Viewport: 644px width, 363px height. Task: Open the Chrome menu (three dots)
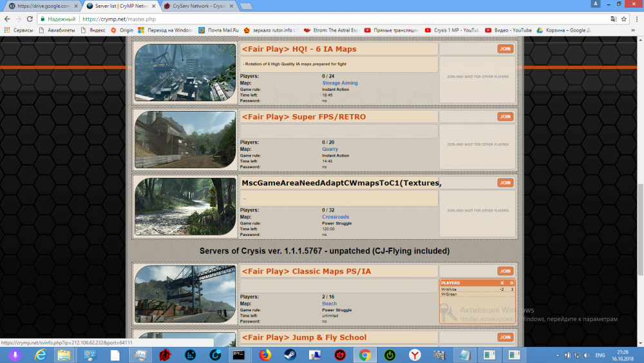636,19
